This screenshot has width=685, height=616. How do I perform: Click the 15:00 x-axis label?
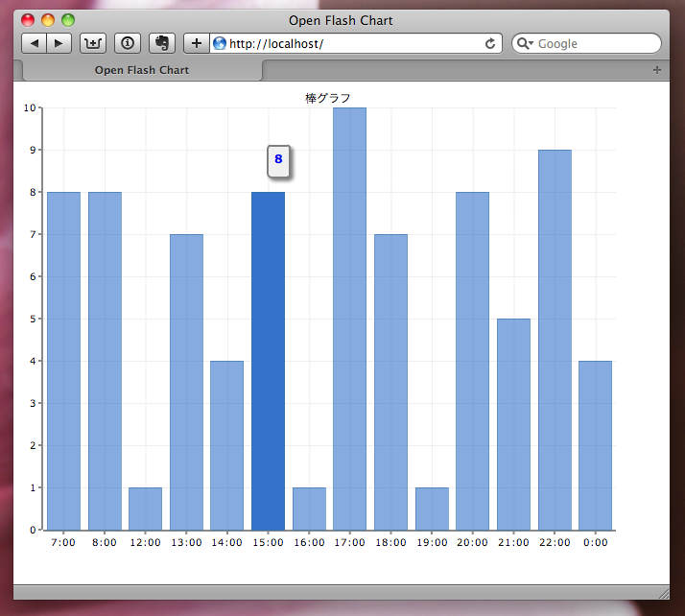[269, 543]
